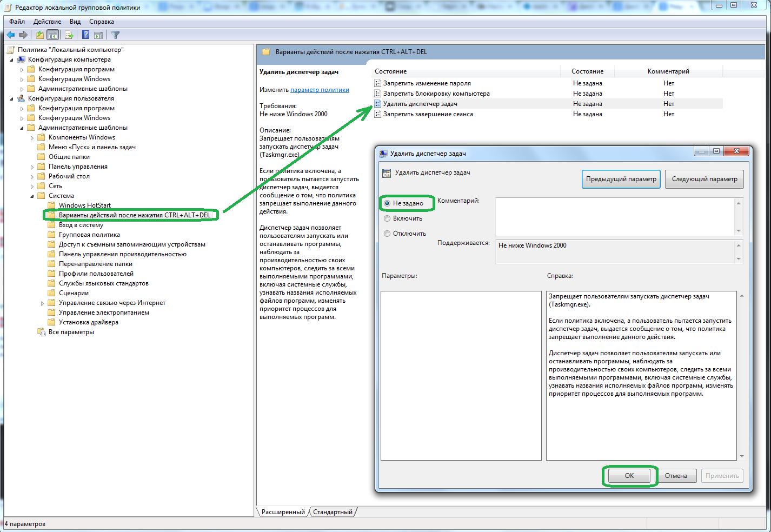Click the Windows HotStart folder icon
Viewport: 771px width, 532px height.
51,205
